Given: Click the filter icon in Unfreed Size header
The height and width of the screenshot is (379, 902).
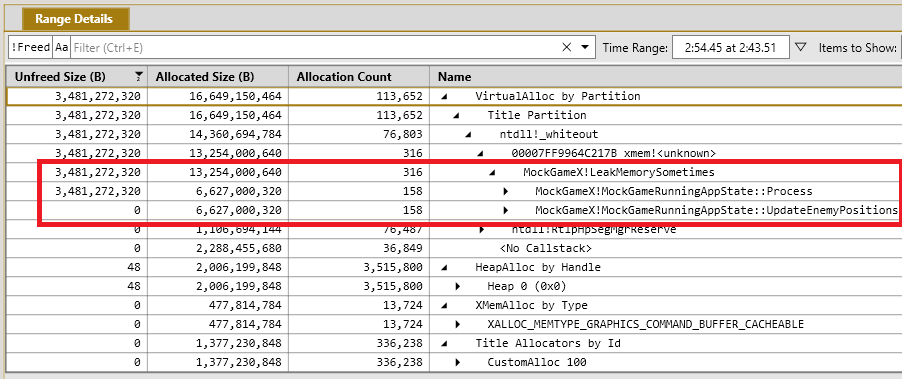Looking at the screenshot, I should [x=139, y=76].
